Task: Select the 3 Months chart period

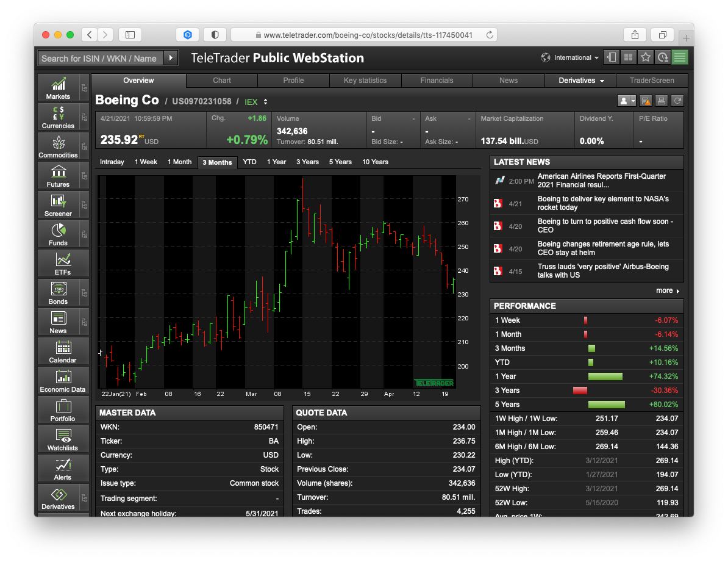Action: point(217,162)
